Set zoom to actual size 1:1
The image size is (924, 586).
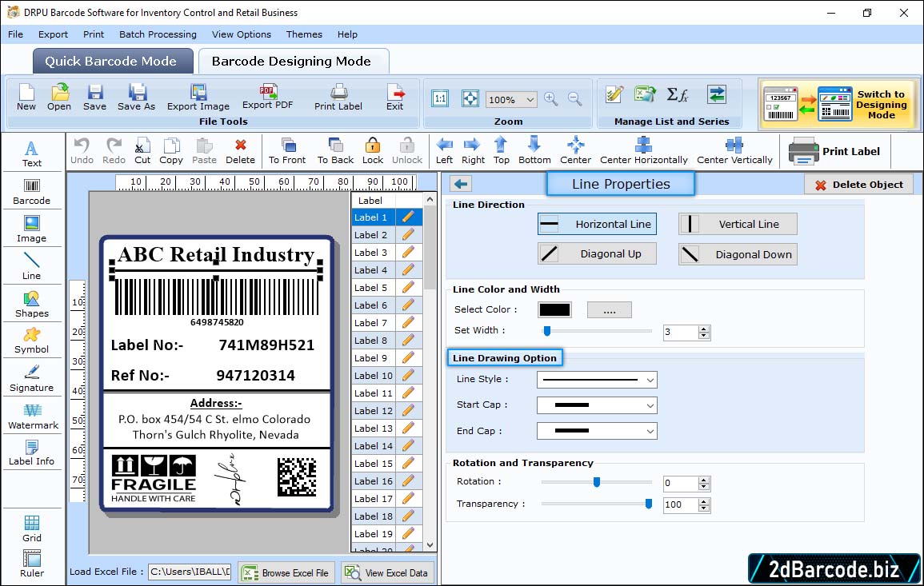440,98
